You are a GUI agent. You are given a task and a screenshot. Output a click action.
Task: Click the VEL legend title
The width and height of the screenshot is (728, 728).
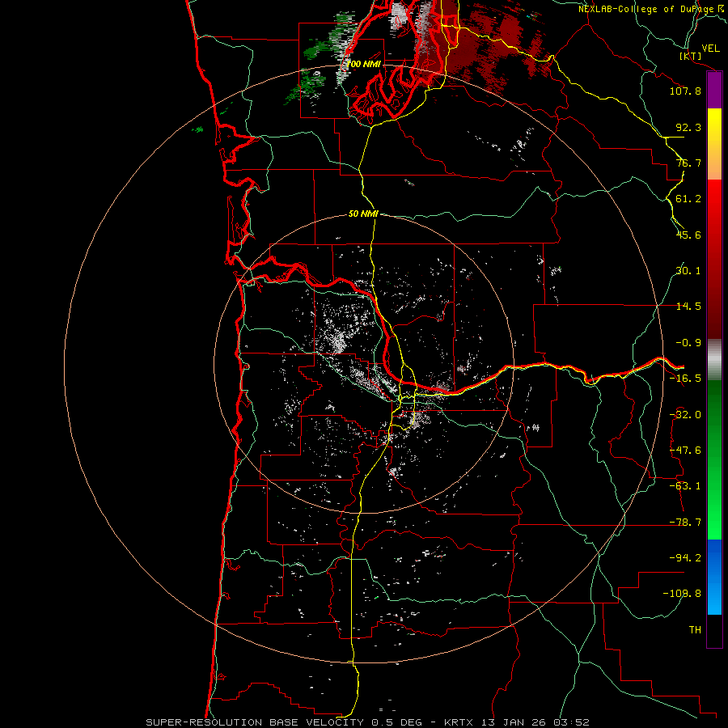point(710,49)
